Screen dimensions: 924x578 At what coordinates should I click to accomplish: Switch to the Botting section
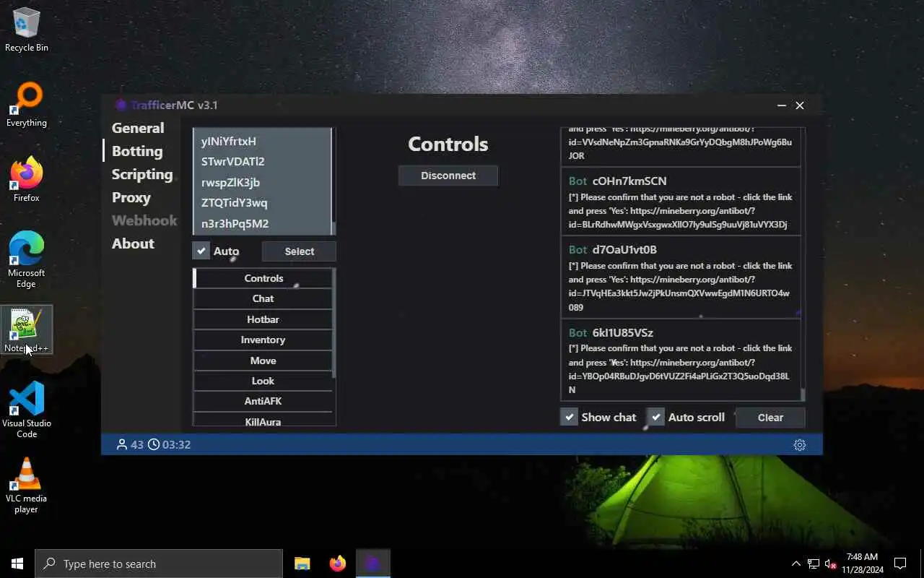(137, 151)
